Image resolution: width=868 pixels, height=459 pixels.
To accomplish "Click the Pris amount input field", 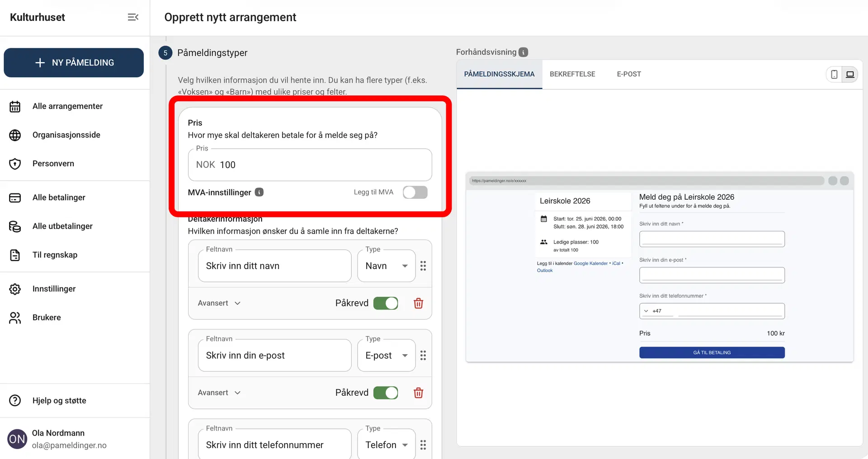I will click(310, 164).
